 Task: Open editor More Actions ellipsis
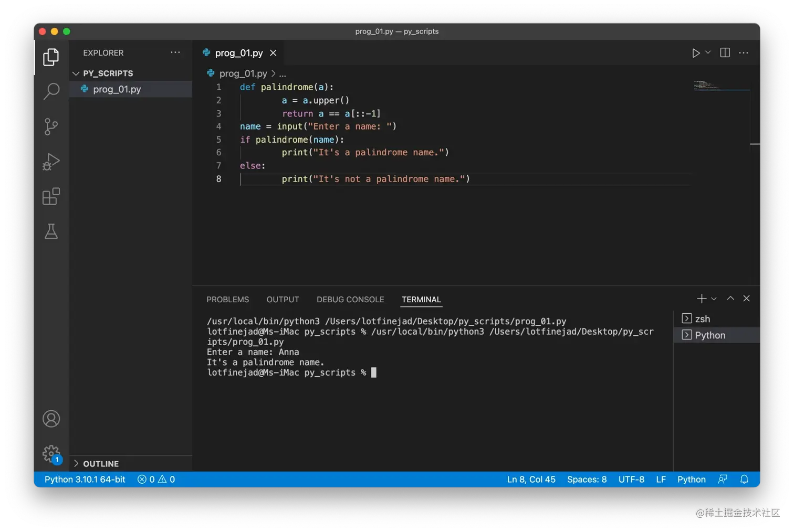pos(744,52)
